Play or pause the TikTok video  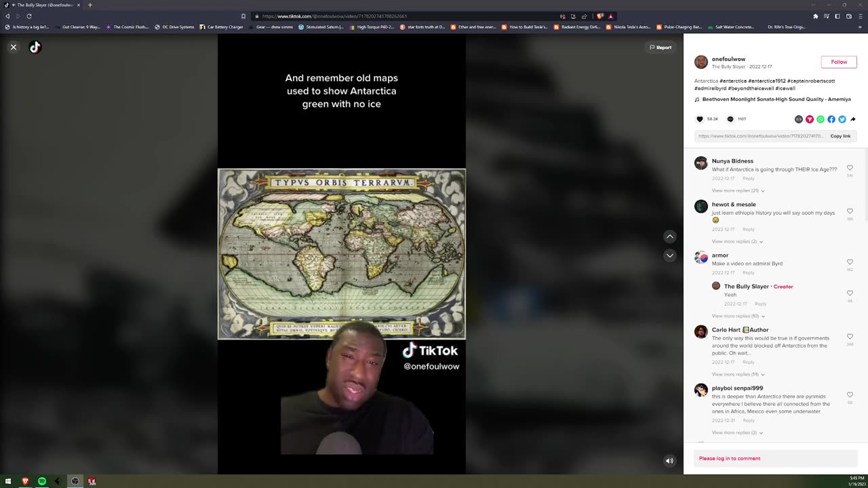[x=342, y=254]
